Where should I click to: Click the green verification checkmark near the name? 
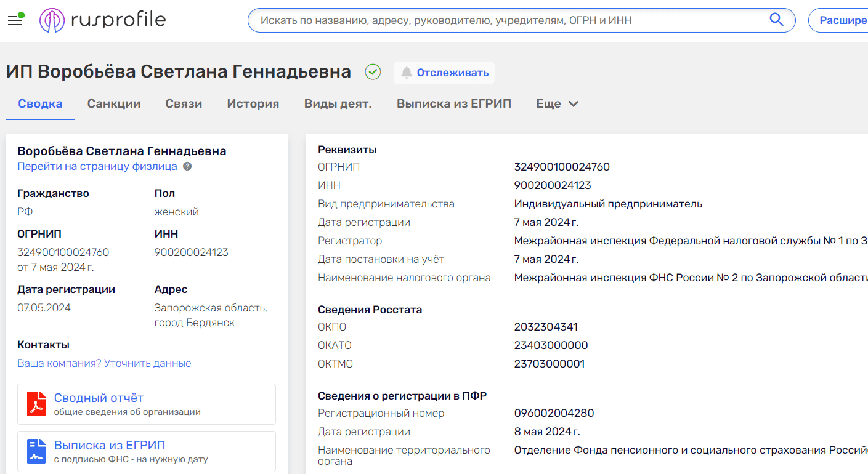pos(372,72)
